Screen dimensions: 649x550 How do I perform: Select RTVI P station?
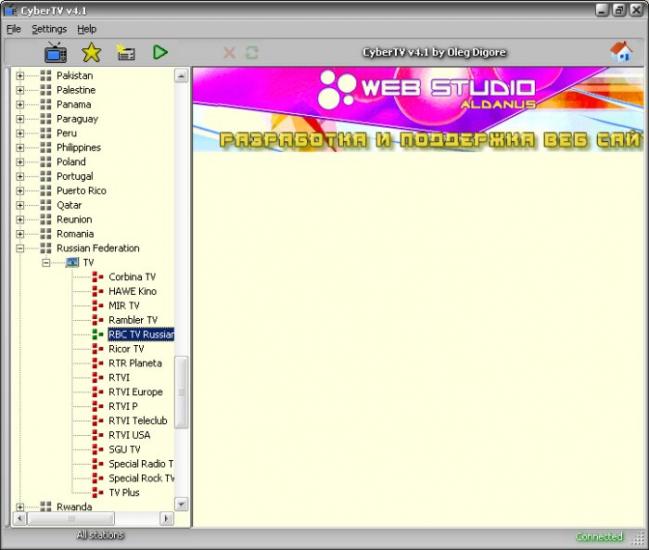123,406
